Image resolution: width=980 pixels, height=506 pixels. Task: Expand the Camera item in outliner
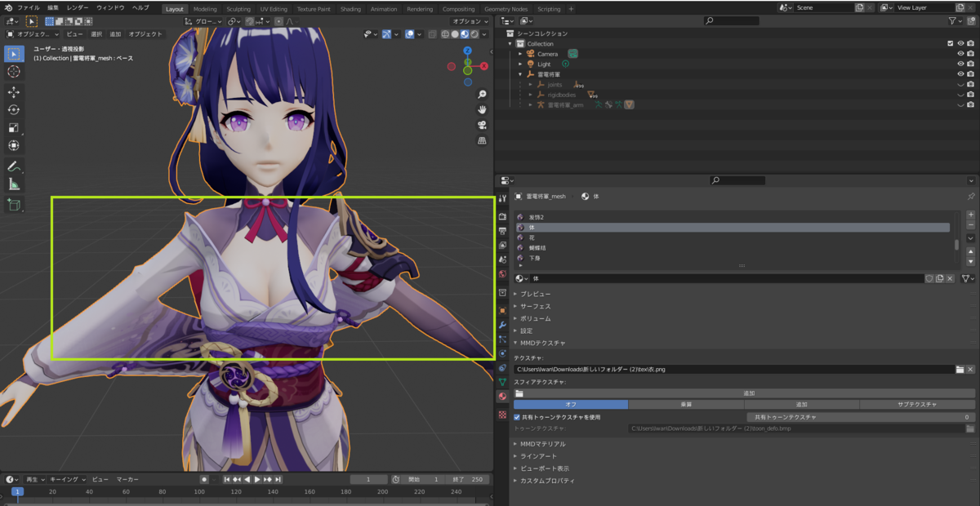[x=521, y=54]
